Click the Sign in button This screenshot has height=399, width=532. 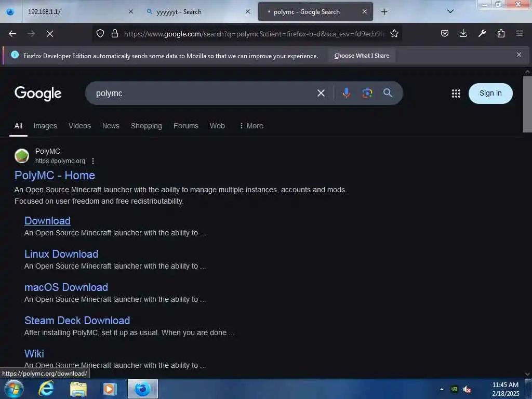click(x=490, y=94)
